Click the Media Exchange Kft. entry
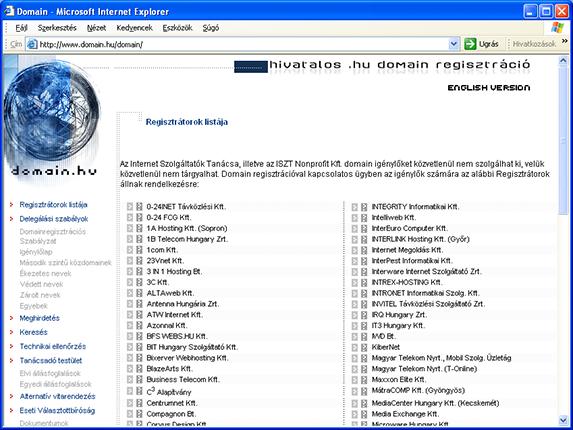Screen dimensions: 573x430 405,414
